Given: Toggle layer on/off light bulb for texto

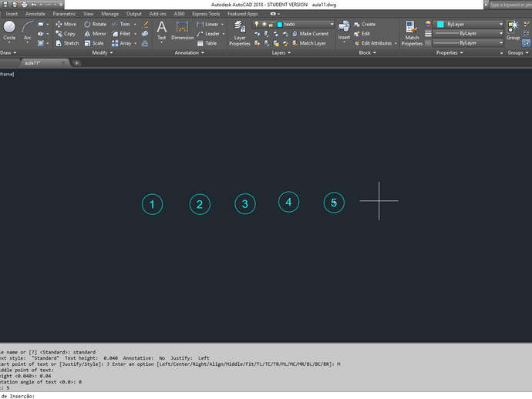Looking at the screenshot, I should (x=257, y=24).
